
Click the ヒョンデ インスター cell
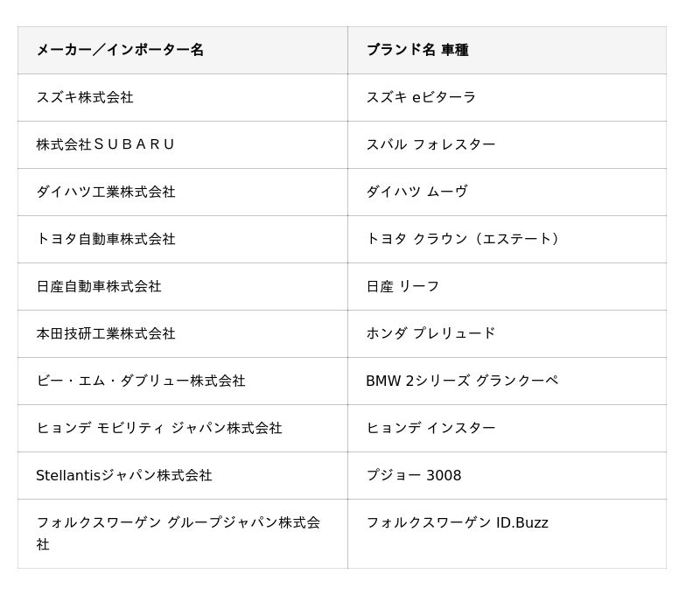(x=430, y=428)
